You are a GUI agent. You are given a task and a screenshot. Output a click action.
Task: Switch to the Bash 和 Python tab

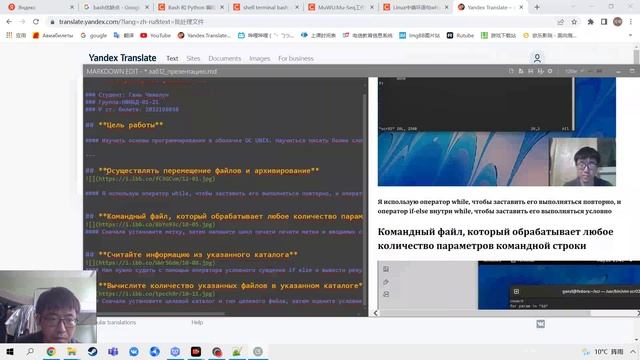[191, 7]
